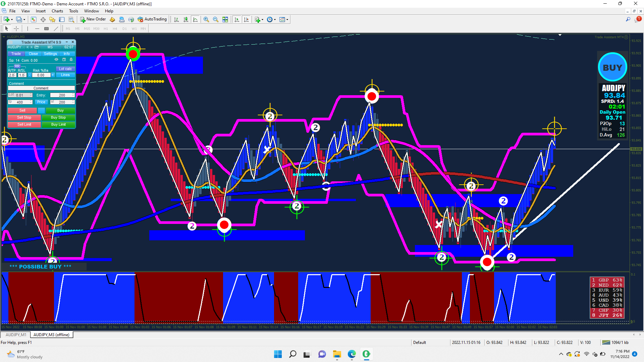This screenshot has width=644, height=362.
Task: Switch to the AUDJPY,M1 chart tab
Action: pos(16,335)
